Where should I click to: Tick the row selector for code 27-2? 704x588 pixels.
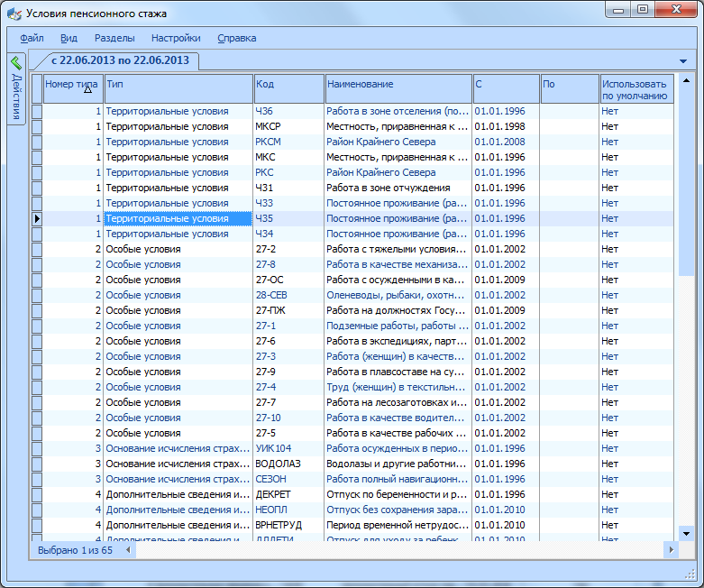coord(37,249)
